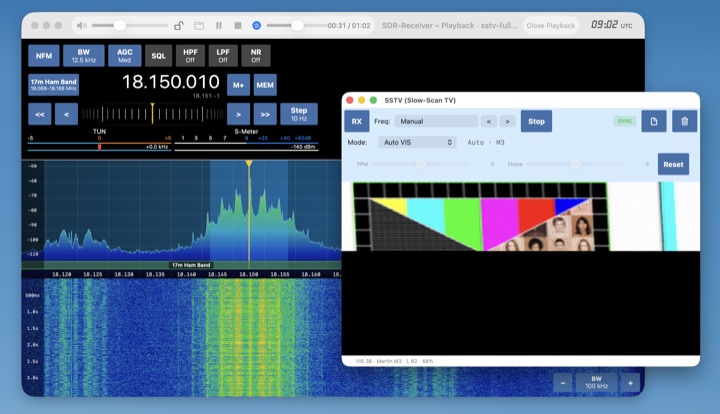
Task: Adjust the PPM slider in SSTV window
Action: pos(421,164)
